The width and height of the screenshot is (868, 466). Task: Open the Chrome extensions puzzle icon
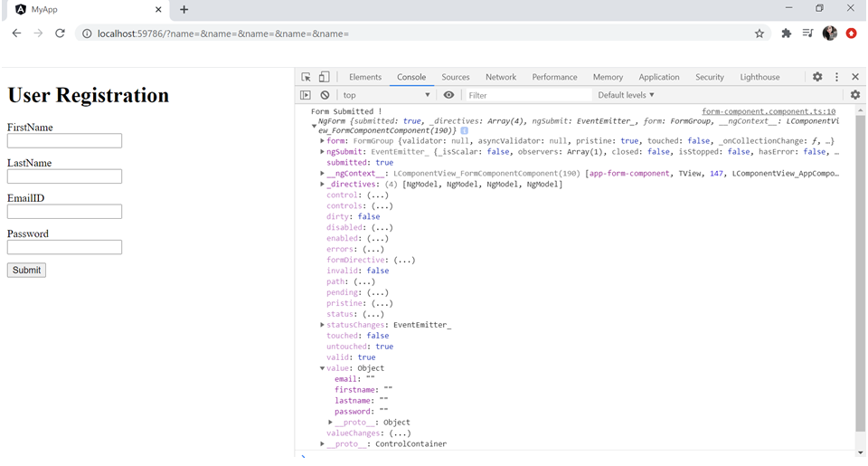786,33
